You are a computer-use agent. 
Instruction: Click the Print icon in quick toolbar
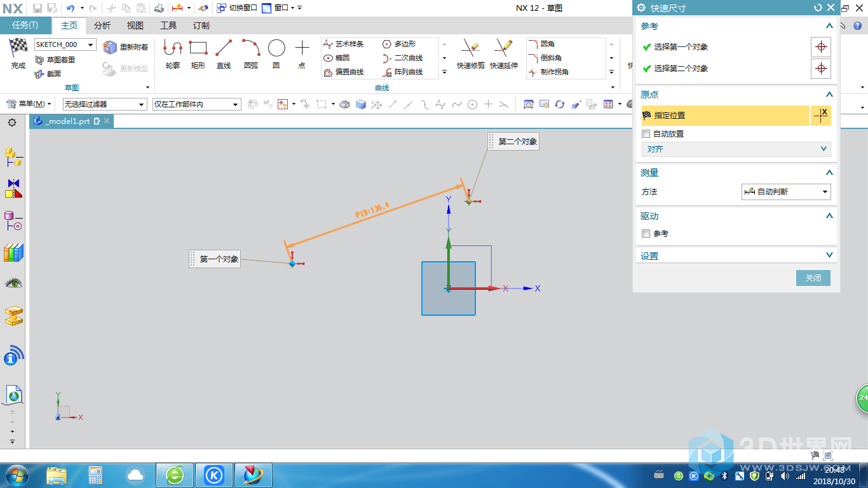[x=159, y=8]
